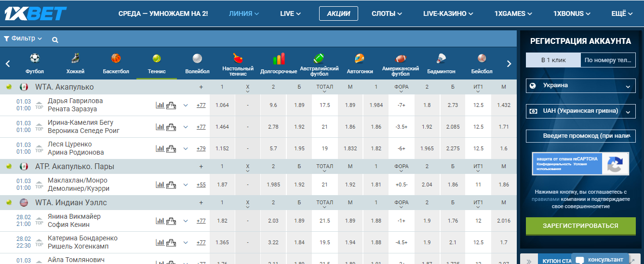Open the 1XBONUS menu
Image resolution: width=644 pixels, height=264 pixels.
[x=572, y=13]
